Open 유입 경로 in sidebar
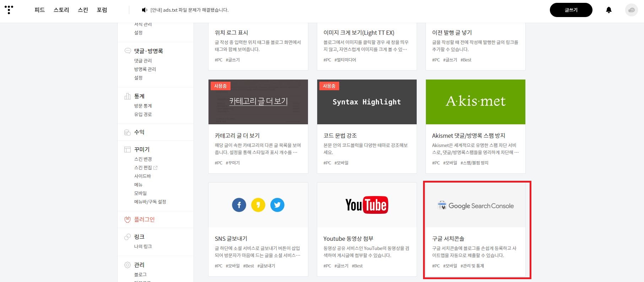Image resolution: width=644 pixels, height=282 pixels. (143, 114)
